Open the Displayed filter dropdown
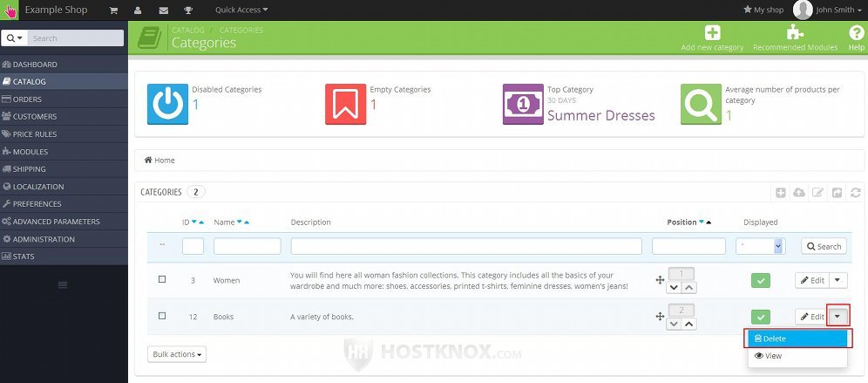 [761, 246]
